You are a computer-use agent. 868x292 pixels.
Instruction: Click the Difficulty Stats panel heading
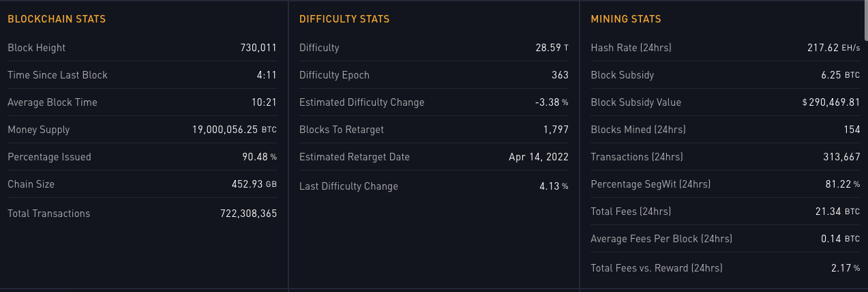click(344, 19)
